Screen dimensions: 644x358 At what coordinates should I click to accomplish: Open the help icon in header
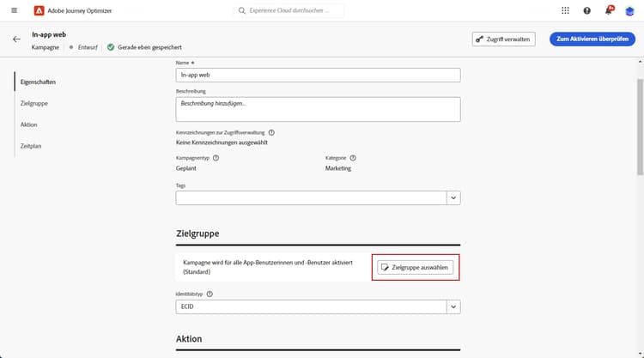click(587, 10)
